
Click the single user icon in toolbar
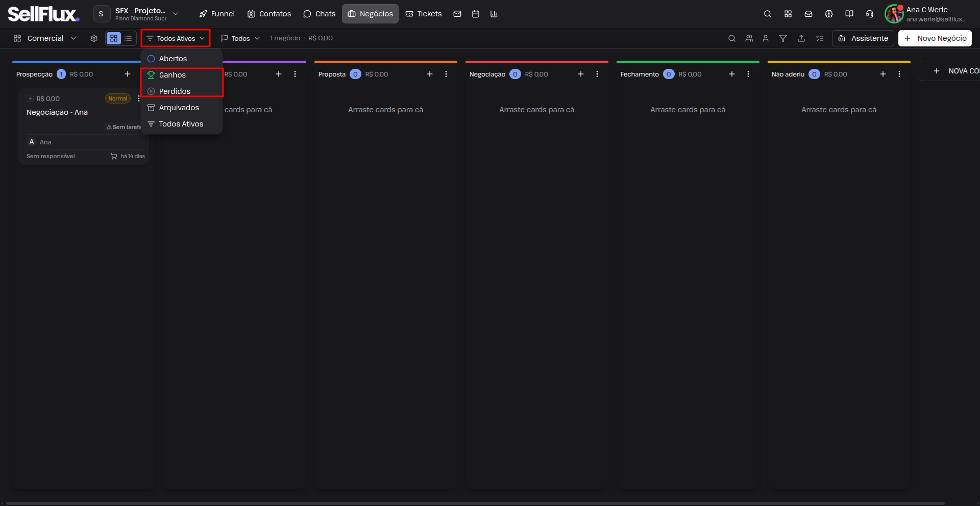point(766,38)
